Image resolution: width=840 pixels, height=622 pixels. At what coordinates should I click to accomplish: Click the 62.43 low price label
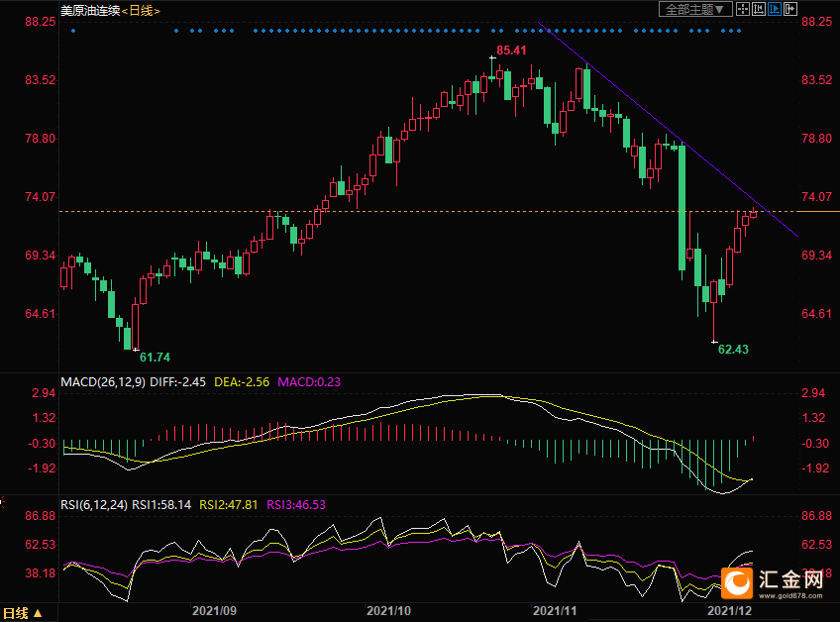tap(732, 350)
